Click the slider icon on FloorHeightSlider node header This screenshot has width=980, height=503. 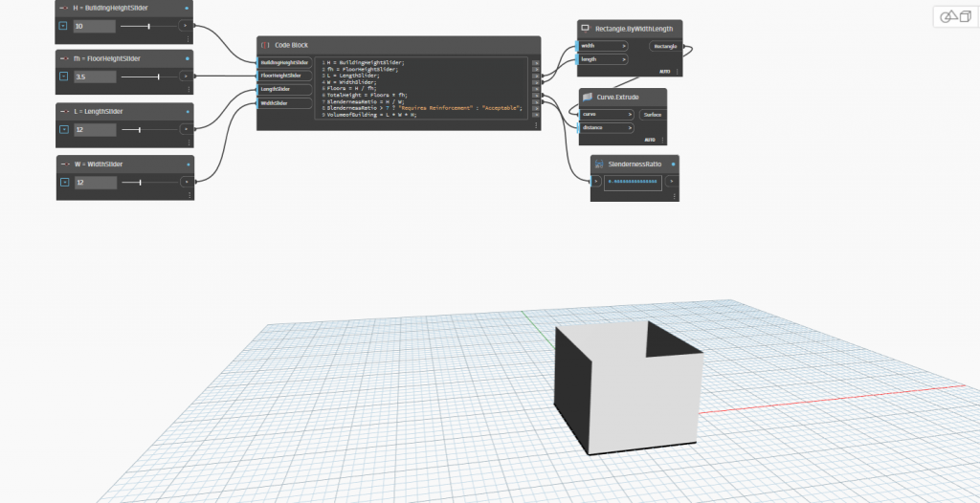point(64,58)
